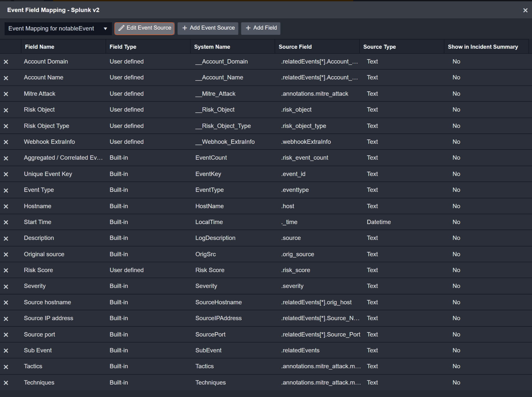532x397 pixels.
Task: Click System Name column header
Action: (212, 47)
